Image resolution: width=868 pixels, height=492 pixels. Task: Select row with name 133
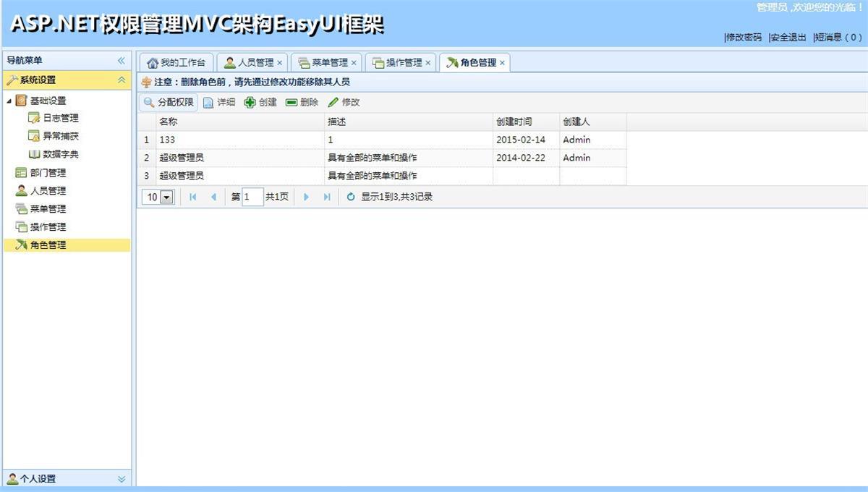[x=382, y=140]
